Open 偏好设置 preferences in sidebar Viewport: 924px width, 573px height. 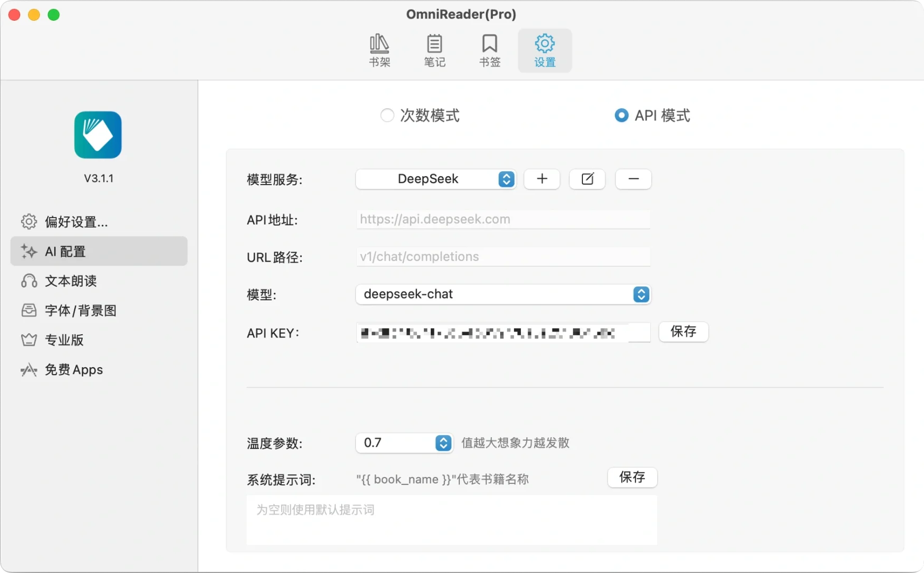(99, 222)
